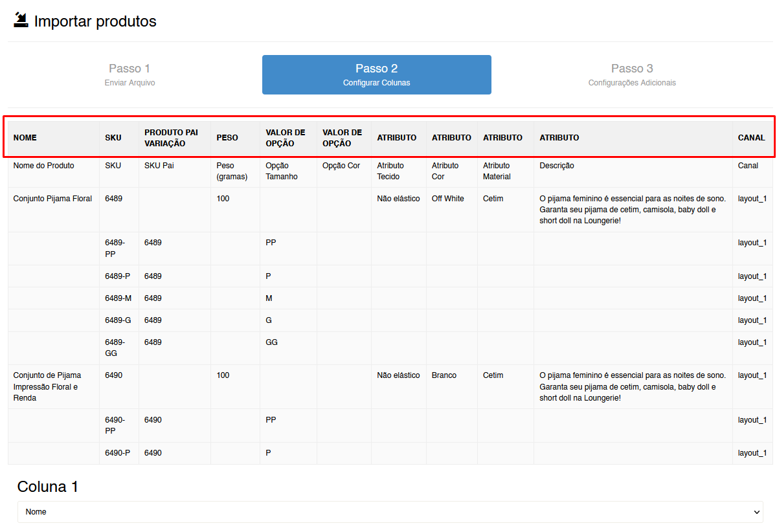Click the 6489-M SKU cell
777x532 pixels.
pyautogui.click(x=118, y=298)
